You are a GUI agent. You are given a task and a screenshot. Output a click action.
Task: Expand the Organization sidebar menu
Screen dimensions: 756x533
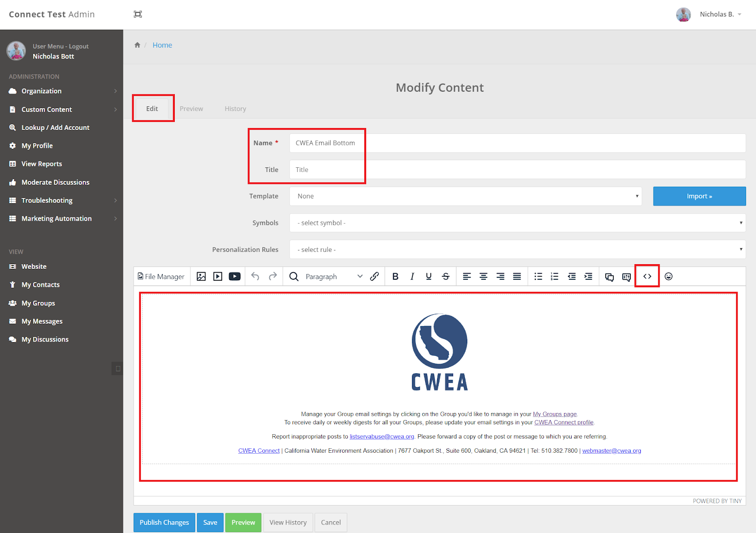(x=61, y=91)
